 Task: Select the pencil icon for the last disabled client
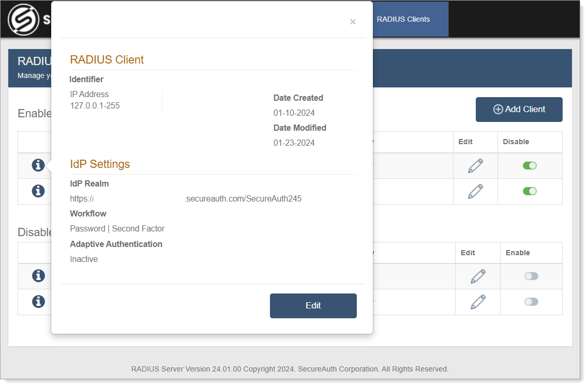[477, 302]
